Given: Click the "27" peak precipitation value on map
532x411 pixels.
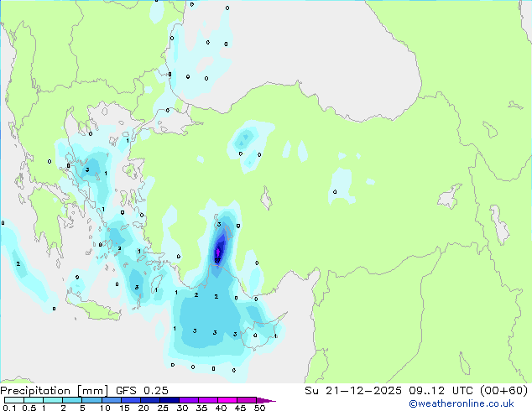Looking at the screenshot, I should click(217, 260).
